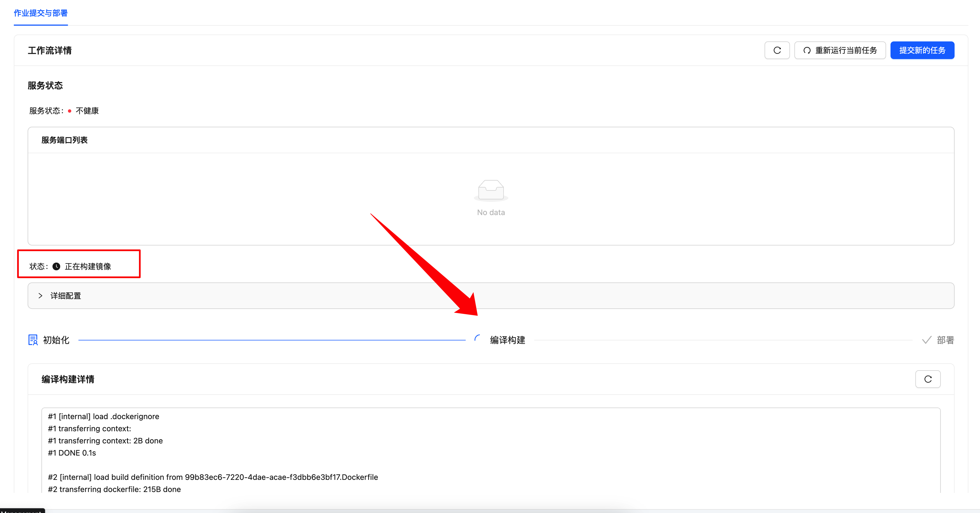Select the 作业提交与部署 tab
The width and height of the screenshot is (980, 513).
click(41, 13)
